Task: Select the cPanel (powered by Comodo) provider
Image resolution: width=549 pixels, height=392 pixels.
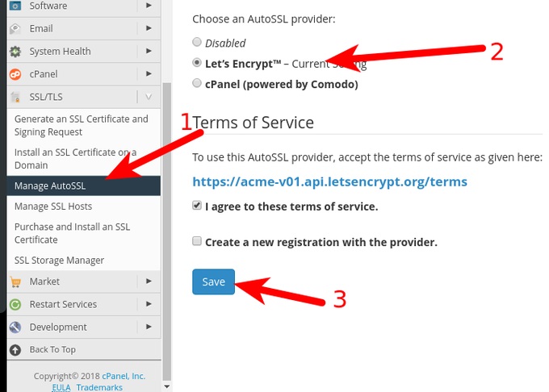Action: [x=197, y=83]
